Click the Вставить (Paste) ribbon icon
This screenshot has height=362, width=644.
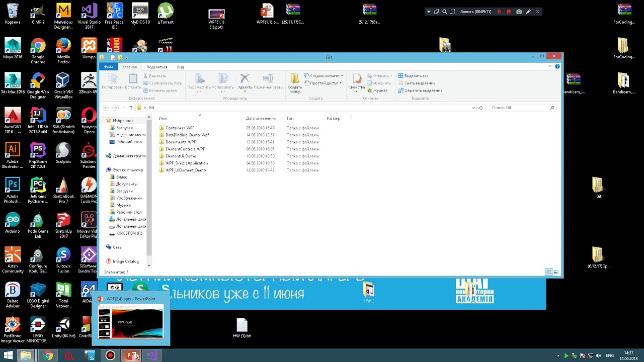133,82
